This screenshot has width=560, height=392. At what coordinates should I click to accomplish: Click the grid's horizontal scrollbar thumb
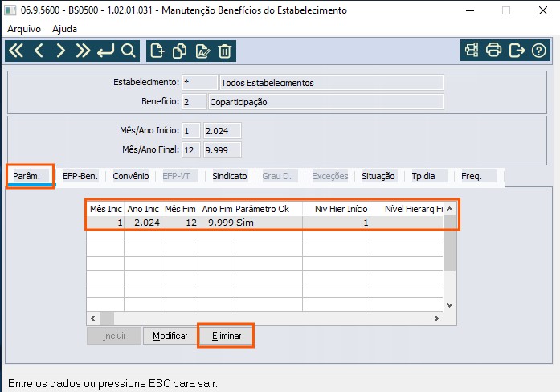[107, 318]
